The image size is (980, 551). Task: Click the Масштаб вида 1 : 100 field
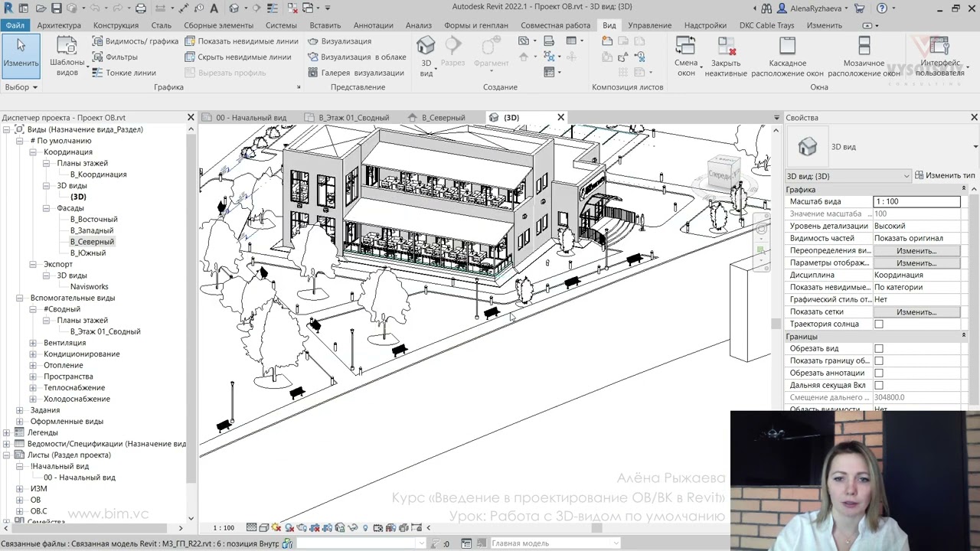click(x=916, y=202)
